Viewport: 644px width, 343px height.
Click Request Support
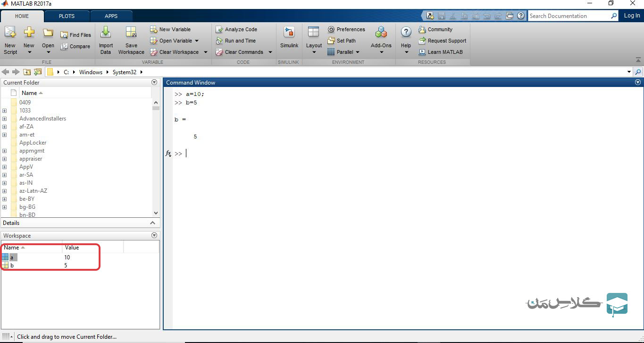(442, 41)
